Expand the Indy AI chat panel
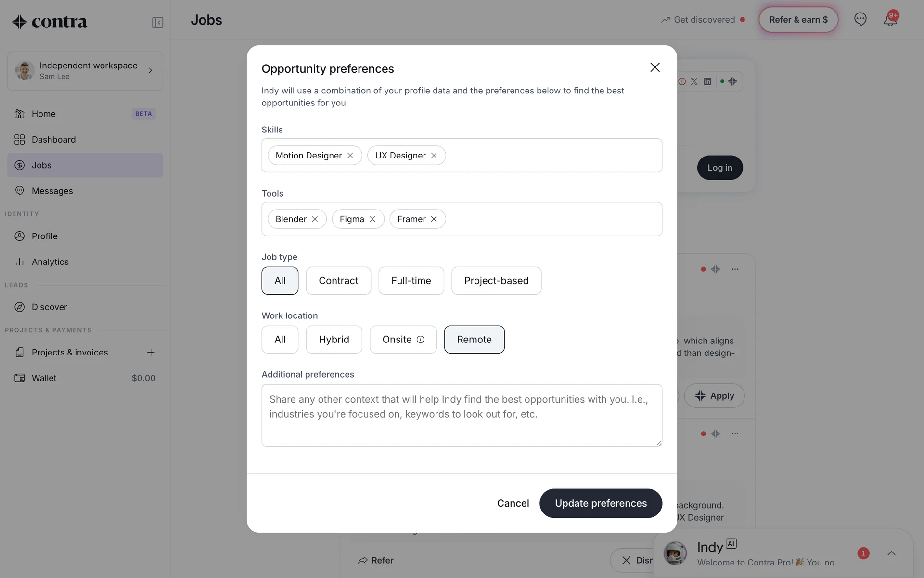Screen dimensions: 924x578 [x=891, y=553]
